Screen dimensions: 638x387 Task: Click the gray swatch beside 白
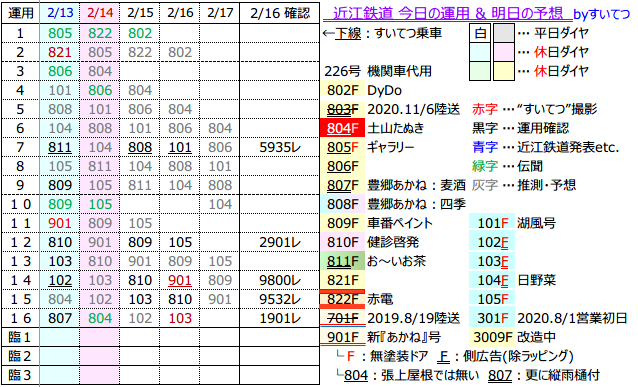[x=504, y=33]
